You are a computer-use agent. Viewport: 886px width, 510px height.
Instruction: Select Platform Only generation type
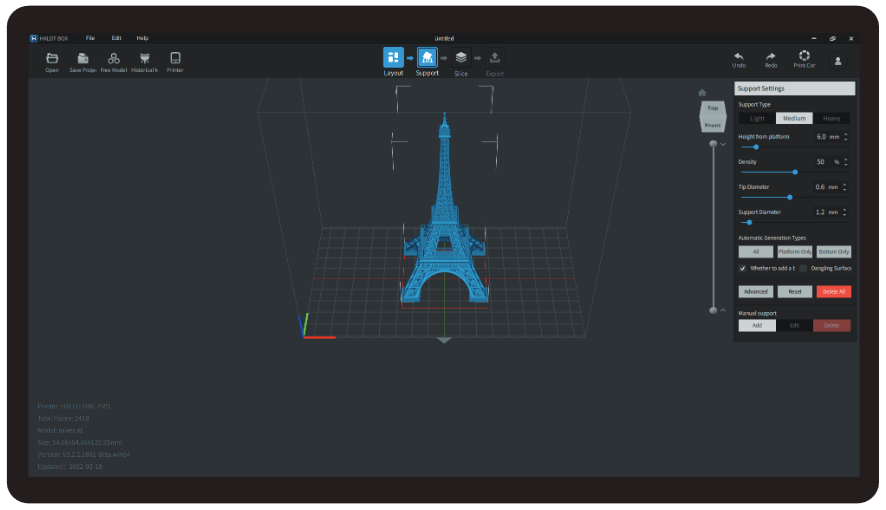(794, 252)
